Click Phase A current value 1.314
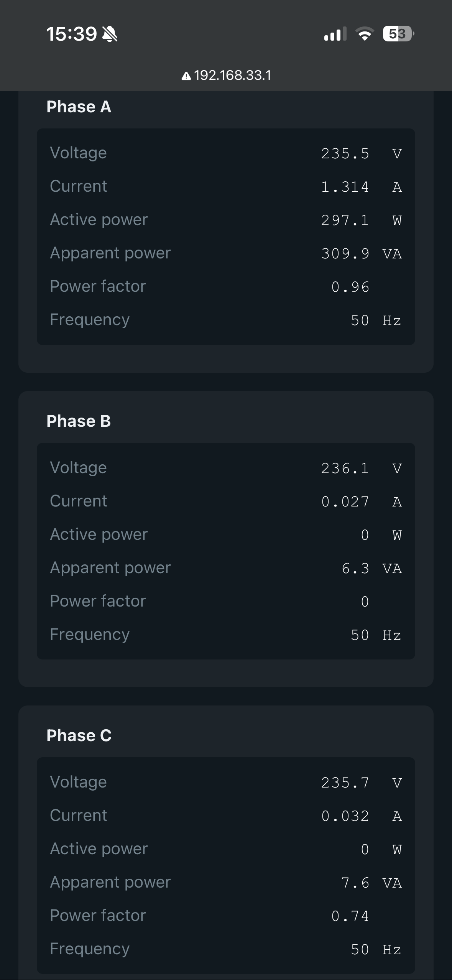Screen dimensions: 452x980 345,187
